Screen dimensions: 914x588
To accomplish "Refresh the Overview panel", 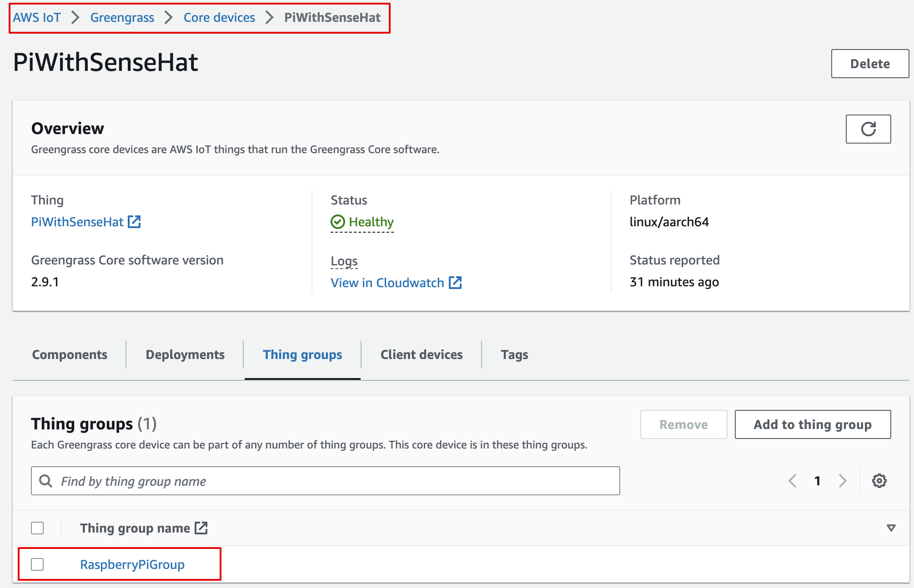I will point(868,129).
